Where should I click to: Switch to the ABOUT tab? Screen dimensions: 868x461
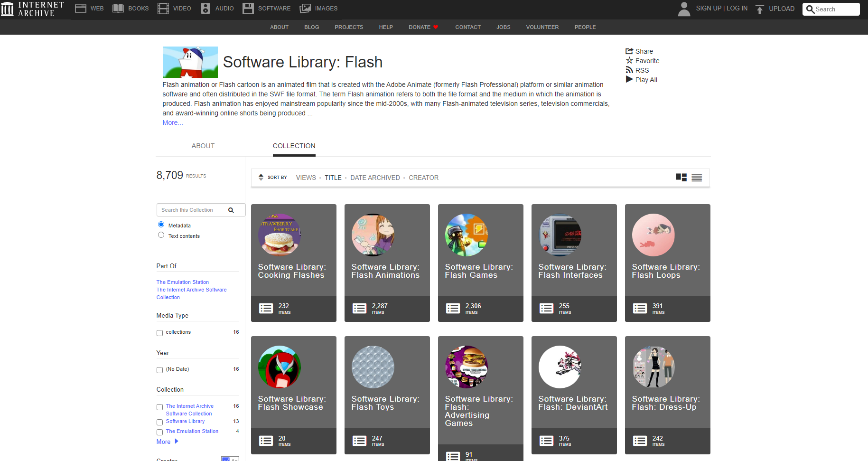pos(203,146)
